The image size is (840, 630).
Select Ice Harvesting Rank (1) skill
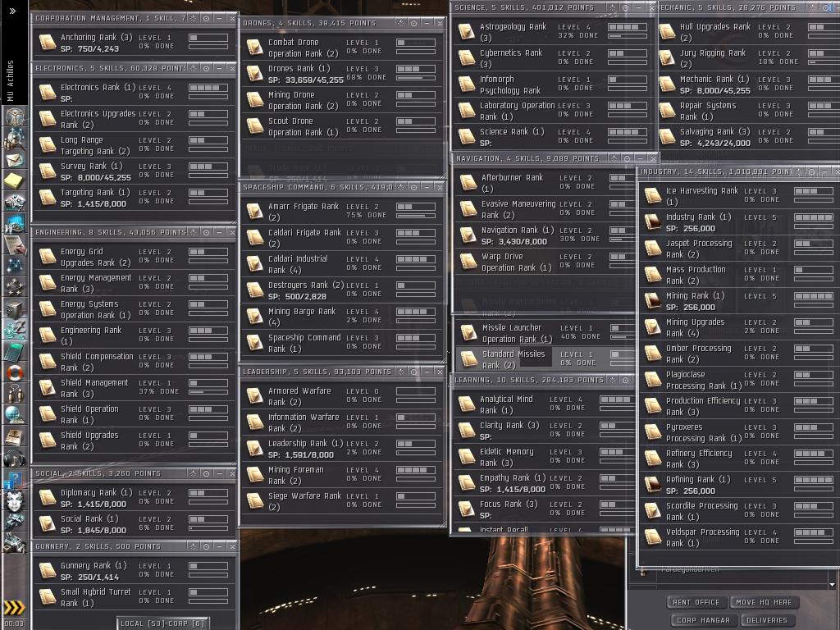(737, 196)
